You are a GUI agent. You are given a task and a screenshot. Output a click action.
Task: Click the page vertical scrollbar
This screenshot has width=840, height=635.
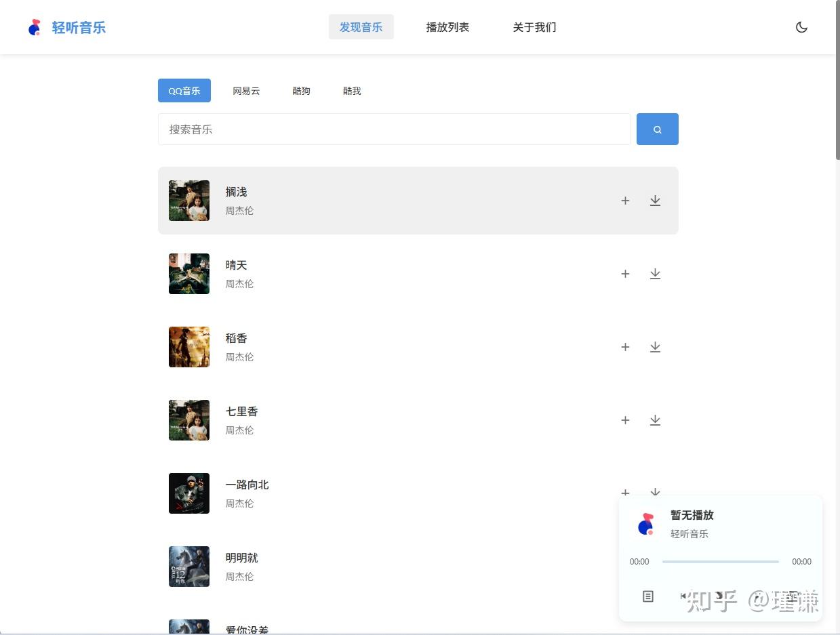[x=837, y=80]
